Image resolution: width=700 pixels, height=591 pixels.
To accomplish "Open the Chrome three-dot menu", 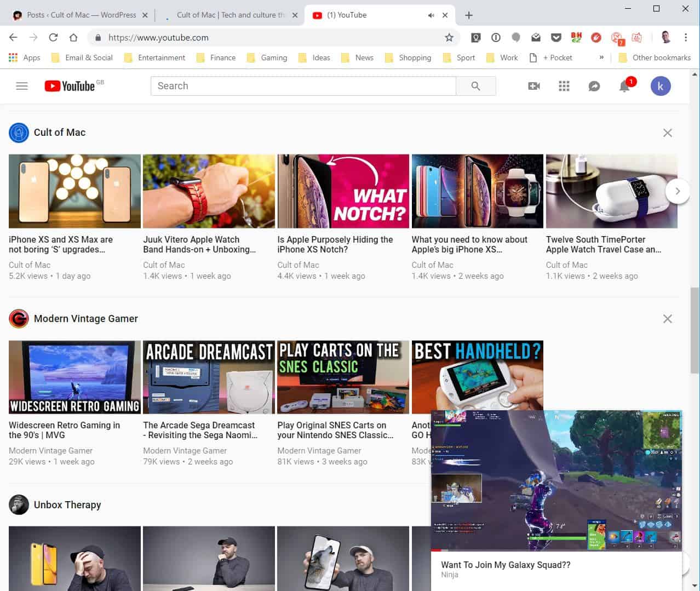I will click(x=685, y=37).
